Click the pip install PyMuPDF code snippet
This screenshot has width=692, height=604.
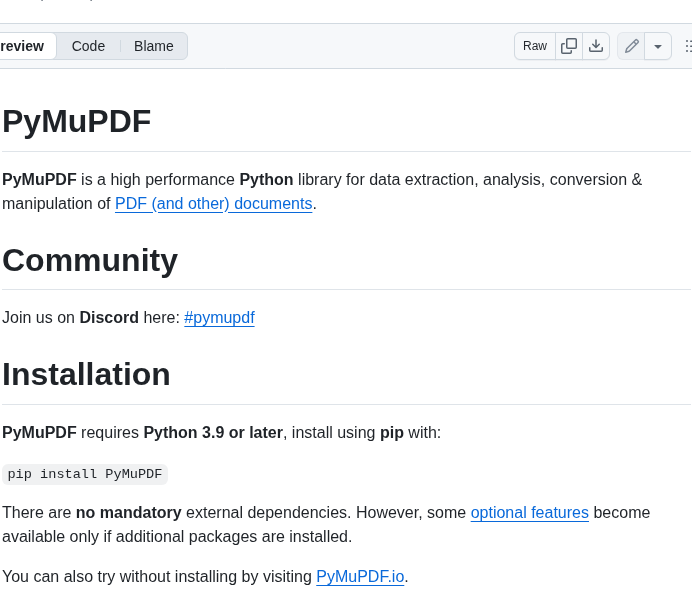(85, 474)
